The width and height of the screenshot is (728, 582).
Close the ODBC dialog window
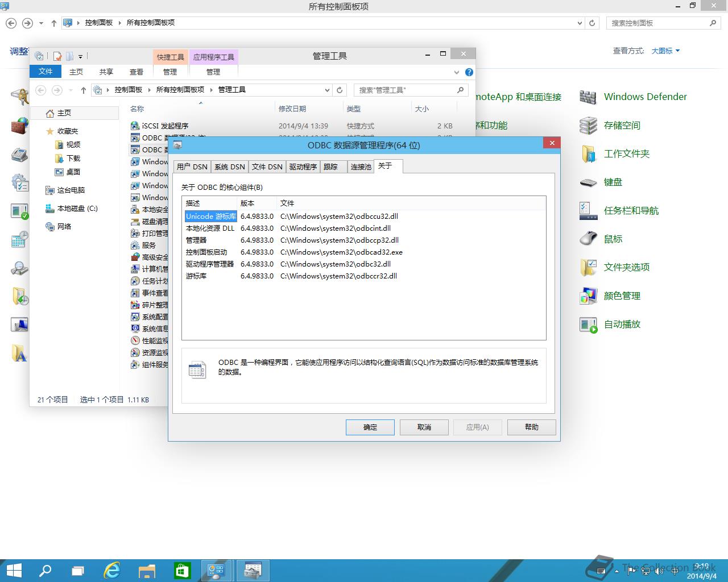pyautogui.click(x=552, y=143)
